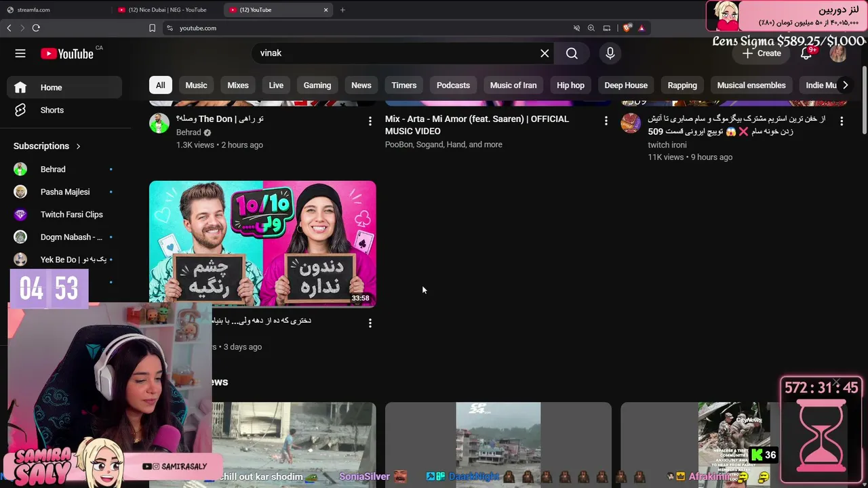Open Yek Be Do subscription
The image size is (868, 488).
click(x=64, y=260)
